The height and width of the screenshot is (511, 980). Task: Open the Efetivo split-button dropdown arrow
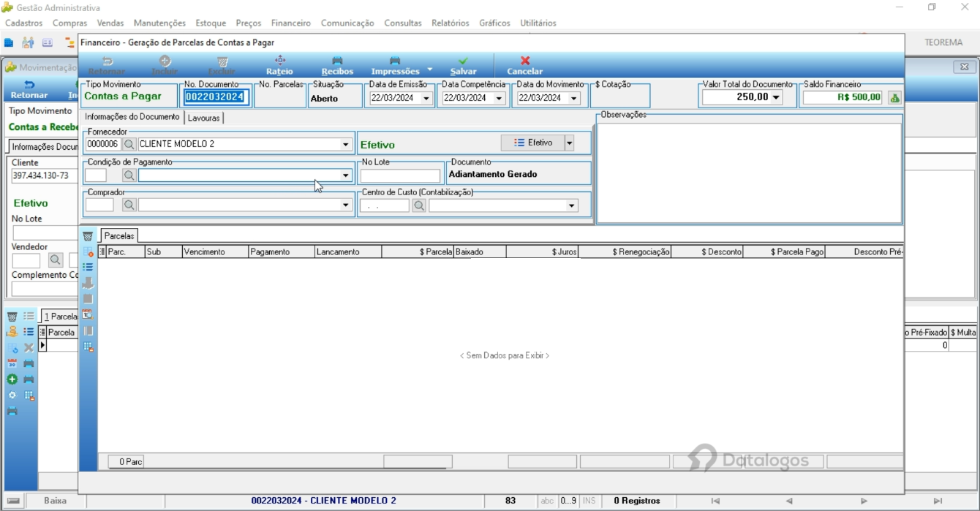569,143
